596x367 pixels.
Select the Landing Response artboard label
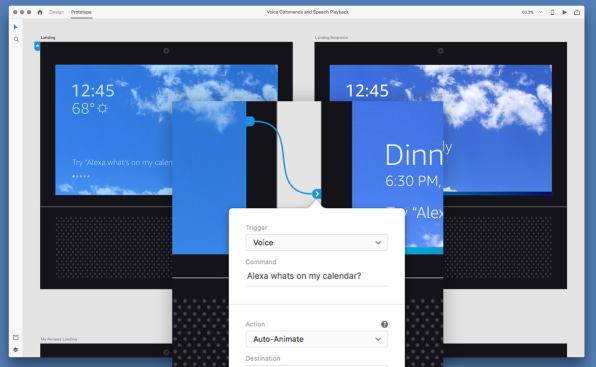tap(331, 38)
